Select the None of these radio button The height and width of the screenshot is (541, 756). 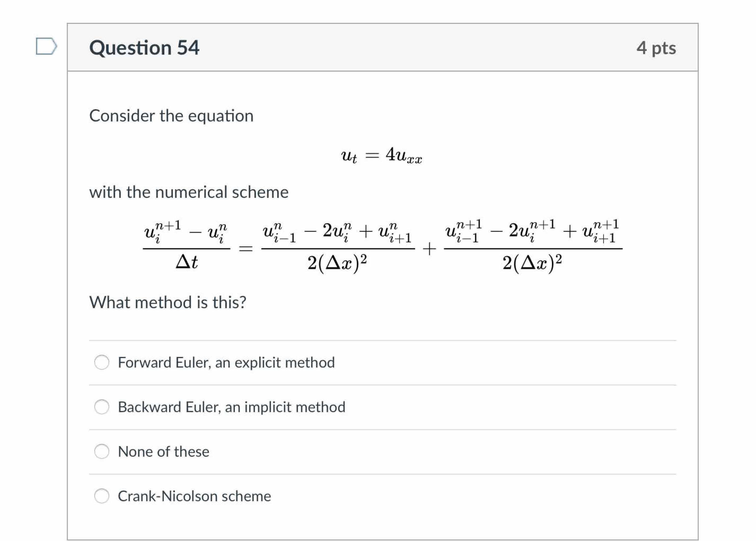[x=102, y=451]
